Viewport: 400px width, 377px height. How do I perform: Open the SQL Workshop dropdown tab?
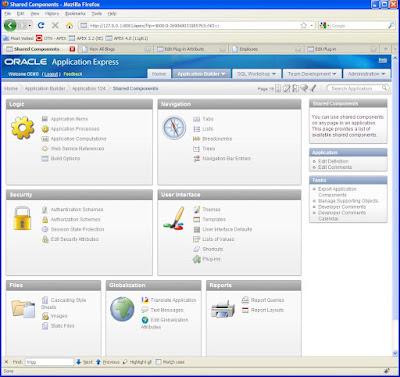tap(256, 74)
